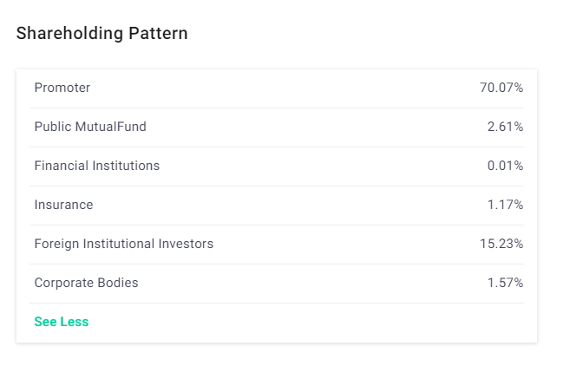Collapse the list with See Less
This screenshot has height=392, width=583.
(62, 322)
